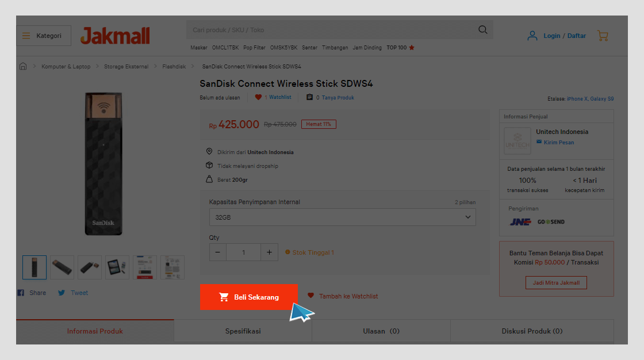Screen dimensions: 644x360
Task: Click the envelope icon beside Kirim Pesan
Action: click(x=539, y=142)
